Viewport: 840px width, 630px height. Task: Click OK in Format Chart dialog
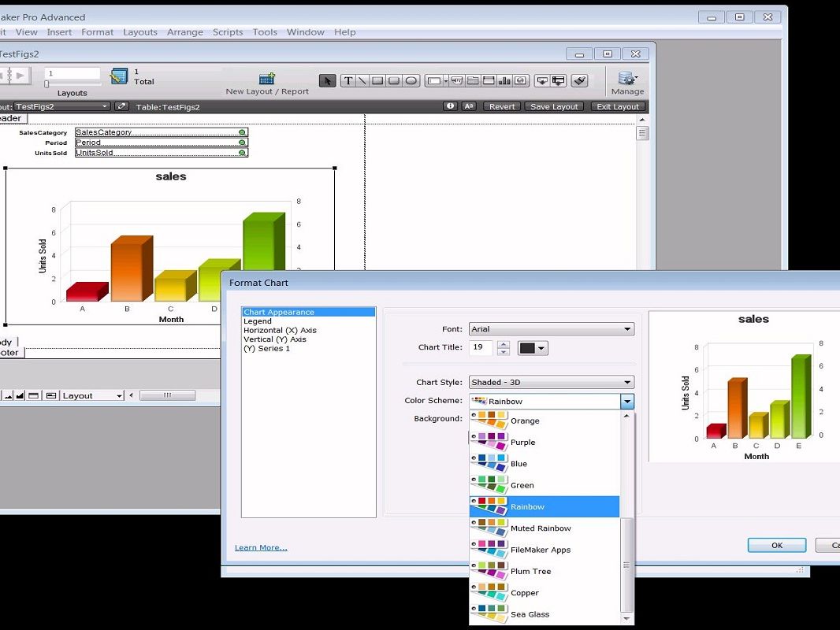point(777,546)
